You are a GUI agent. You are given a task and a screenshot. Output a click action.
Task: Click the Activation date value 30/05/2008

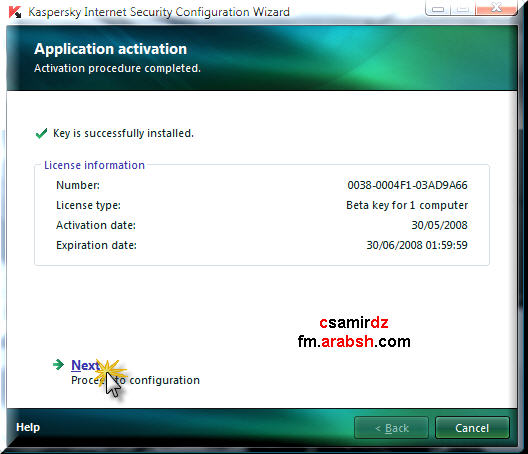[439, 225]
